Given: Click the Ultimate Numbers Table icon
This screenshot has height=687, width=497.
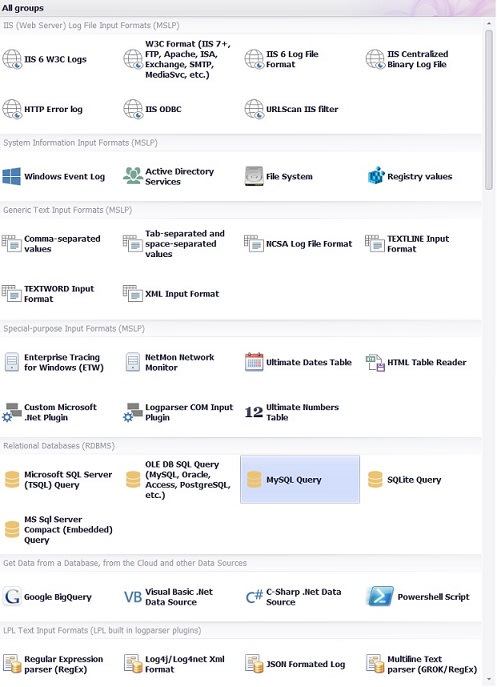Looking at the screenshot, I should point(254,412).
